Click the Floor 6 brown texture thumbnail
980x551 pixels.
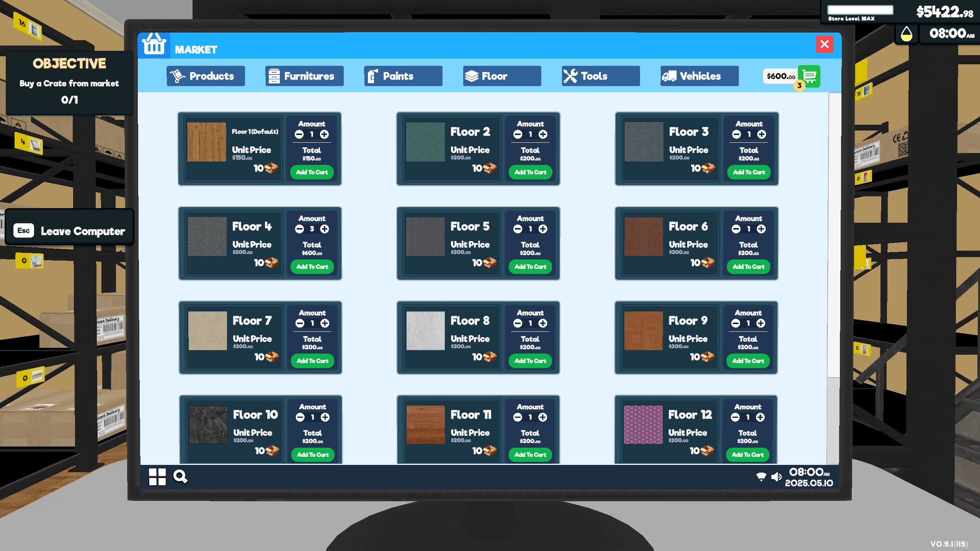(x=644, y=236)
